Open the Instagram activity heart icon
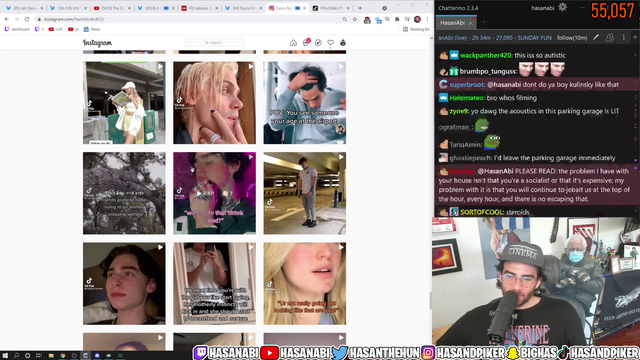The height and width of the screenshot is (360, 640). click(331, 43)
